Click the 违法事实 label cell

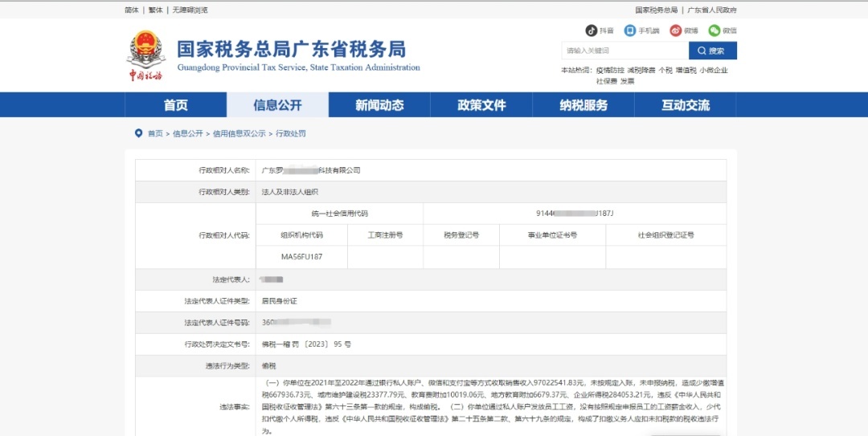pos(195,406)
